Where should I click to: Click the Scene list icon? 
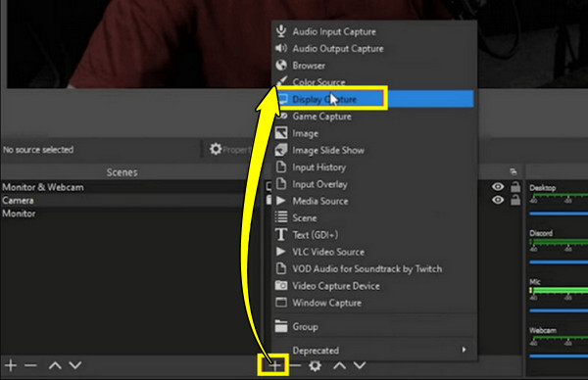pyautogui.click(x=281, y=217)
